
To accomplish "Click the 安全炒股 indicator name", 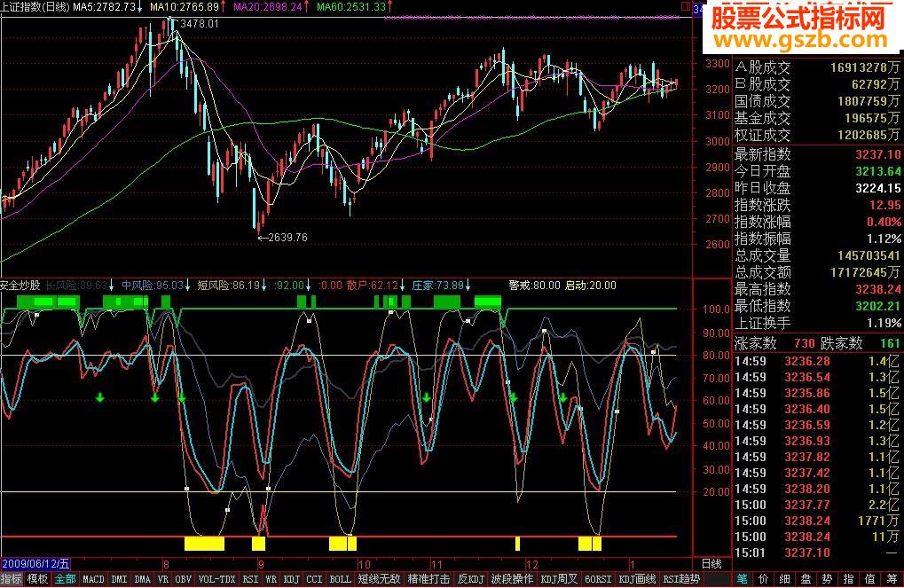I will point(20,286).
